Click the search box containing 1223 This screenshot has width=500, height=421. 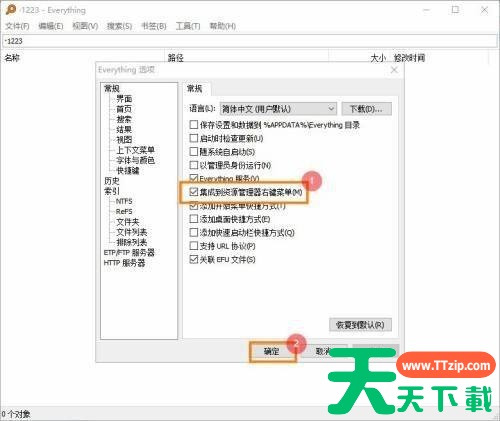click(250, 41)
